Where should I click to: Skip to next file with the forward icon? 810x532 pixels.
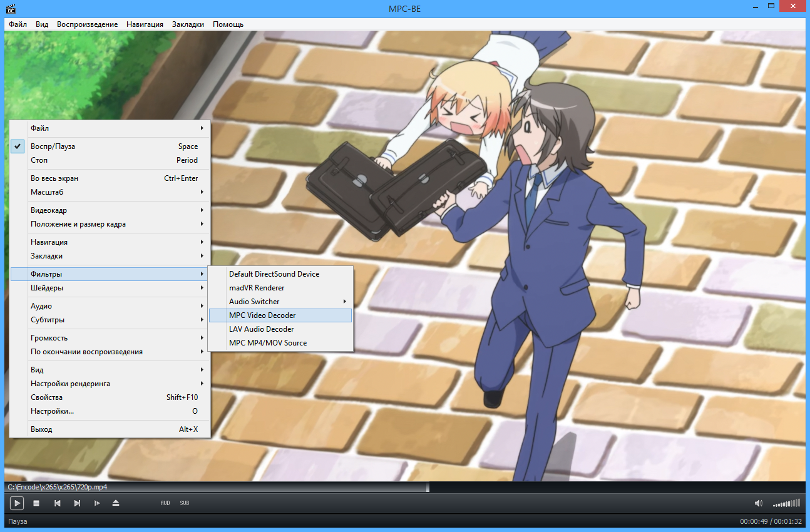77,503
